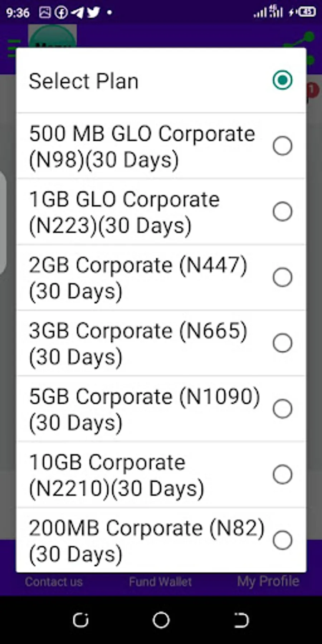
Task: Choose the 1GB GLO Corporate N223 radio button
Action: coord(282,211)
